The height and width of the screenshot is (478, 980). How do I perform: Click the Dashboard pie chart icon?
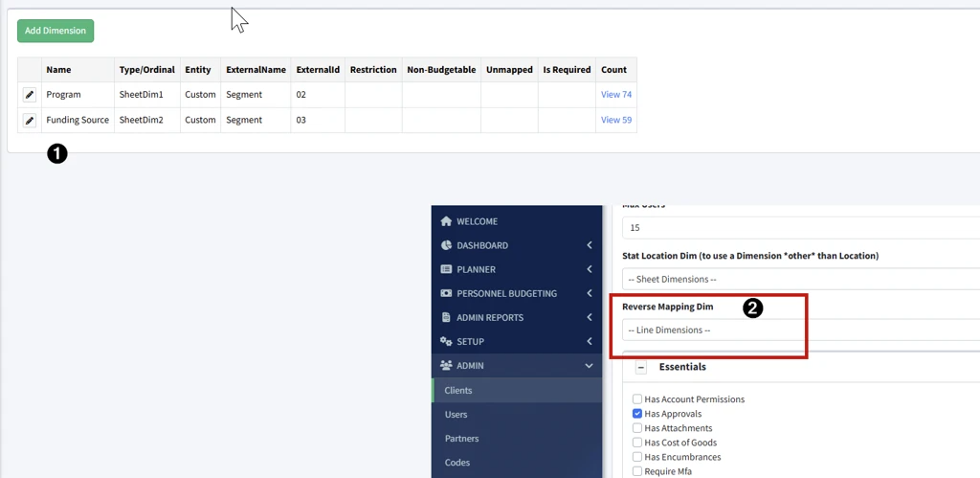pyautogui.click(x=446, y=245)
